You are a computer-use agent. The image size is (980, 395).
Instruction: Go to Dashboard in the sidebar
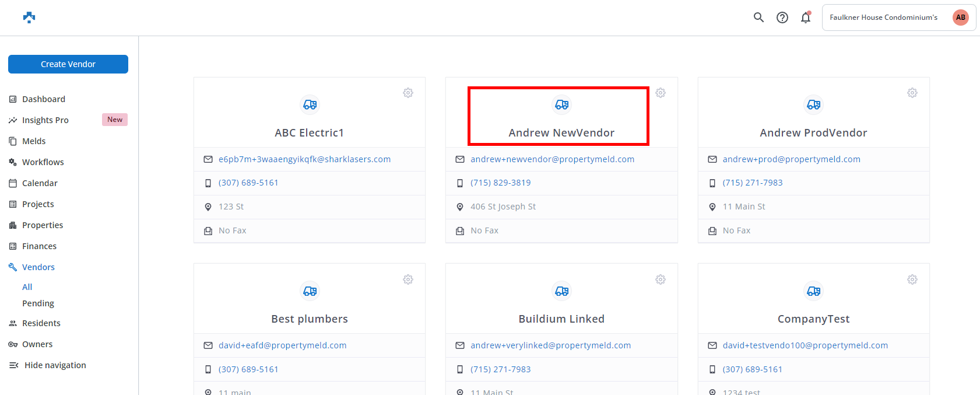44,99
